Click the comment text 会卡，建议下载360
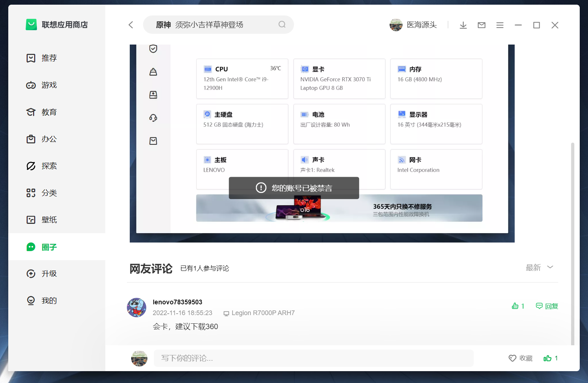Viewport: 588px width, 383px height. coord(185,327)
